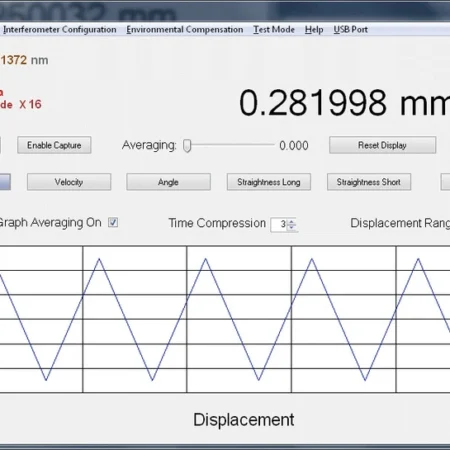Screen dimensions: 450x450
Task: Click the 1372 nm wavelength value
Action: 24,60
